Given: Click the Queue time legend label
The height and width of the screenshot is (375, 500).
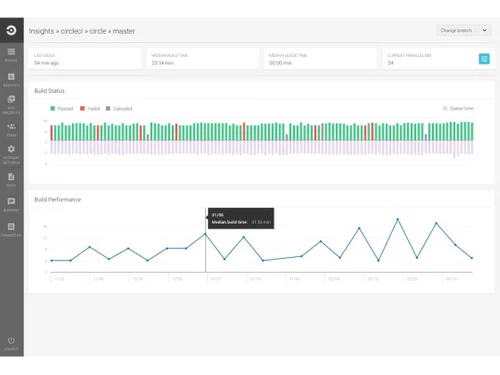Looking at the screenshot, I should pos(462,108).
